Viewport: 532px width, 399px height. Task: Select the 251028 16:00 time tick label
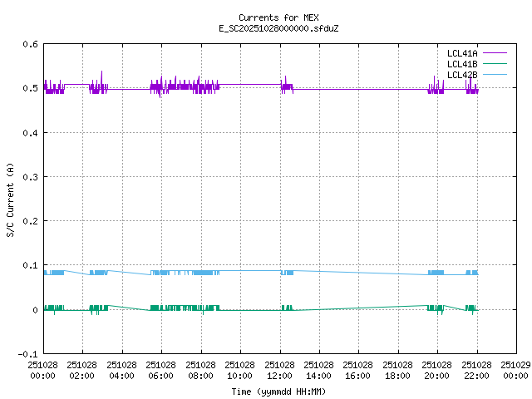[x=358, y=369]
